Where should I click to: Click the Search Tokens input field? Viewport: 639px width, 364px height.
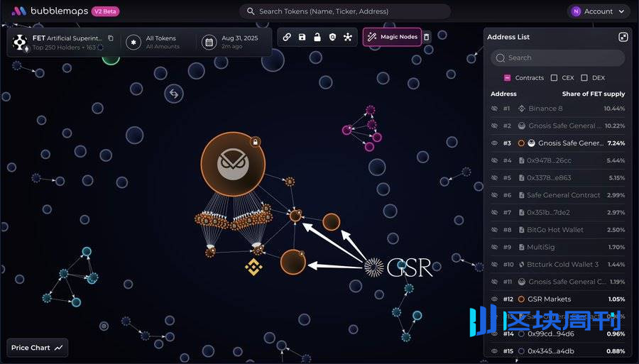coord(345,11)
